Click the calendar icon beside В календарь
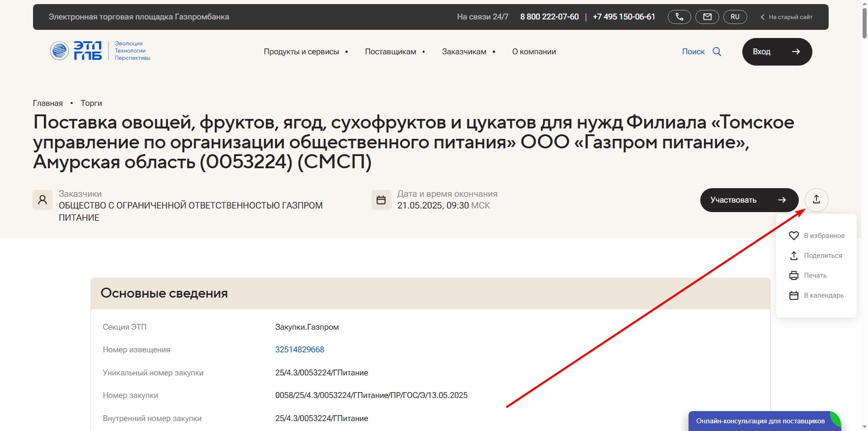Screen dimensions: 868x431 click(794, 295)
